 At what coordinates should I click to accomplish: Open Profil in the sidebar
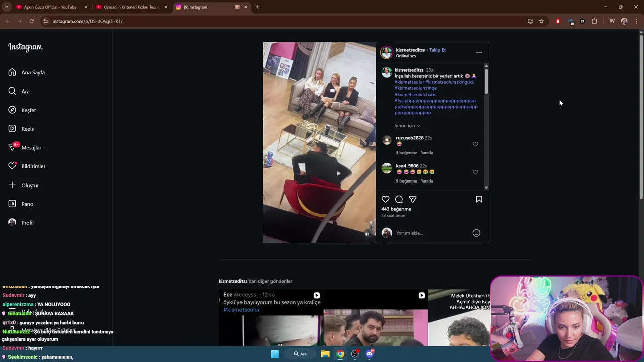pyautogui.click(x=21, y=223)
